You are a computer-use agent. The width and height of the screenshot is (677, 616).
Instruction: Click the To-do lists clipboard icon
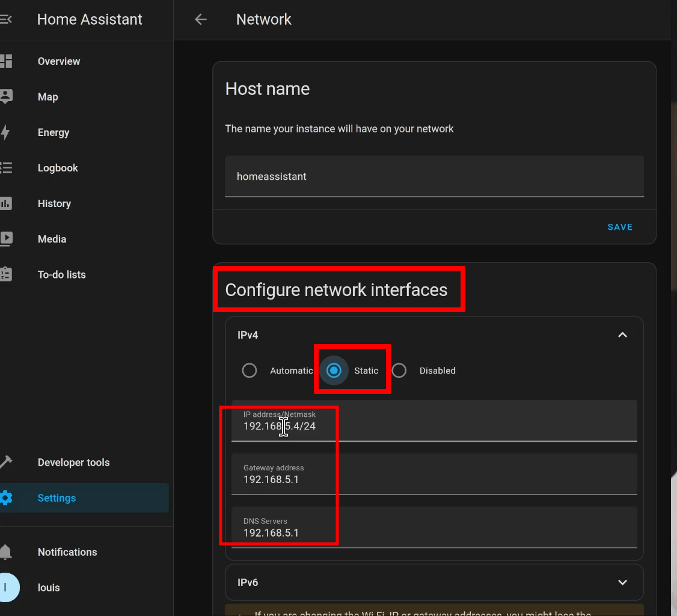click(x=5, y=274)
